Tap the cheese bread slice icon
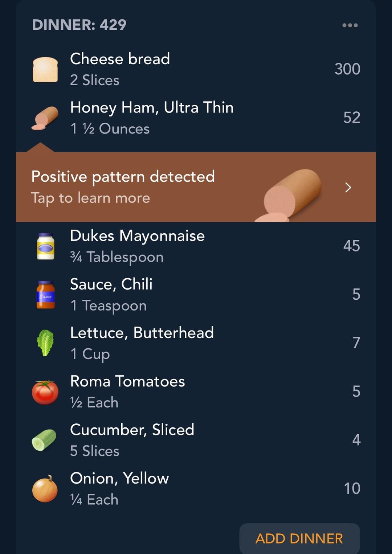This screenshot has height=554, width=392. (x=45, y=69)
